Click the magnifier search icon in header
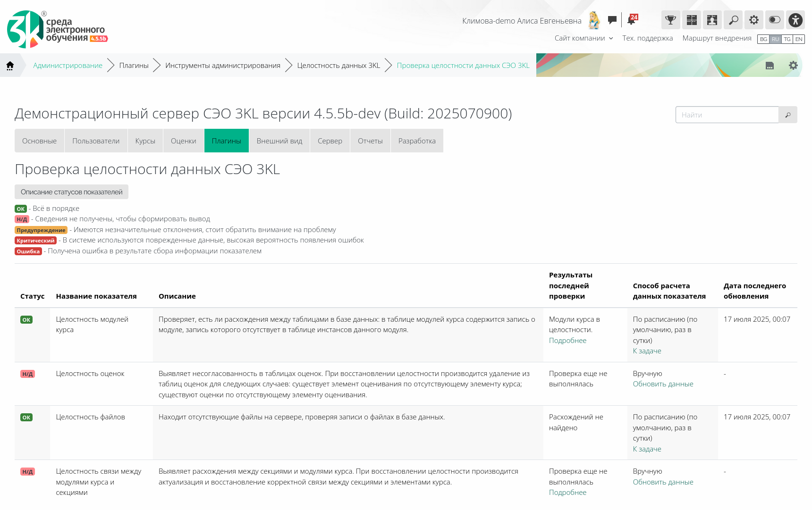Screen dimensions: 812x510 (x=733, y=20)
